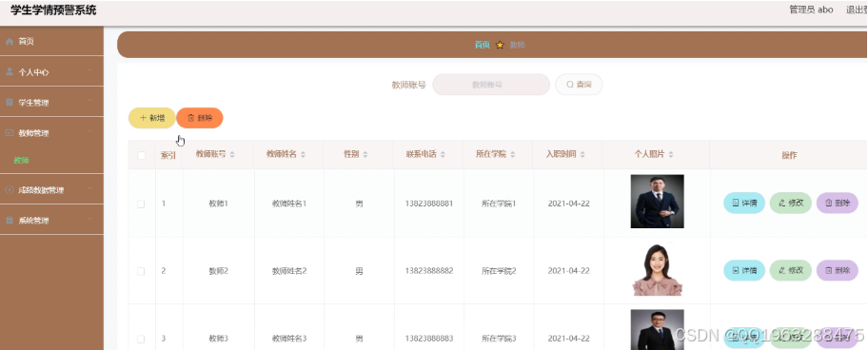Screen dimensions: 868x350
Task: Expand the 个人中心 menu chevron
Action: (90, 70)
